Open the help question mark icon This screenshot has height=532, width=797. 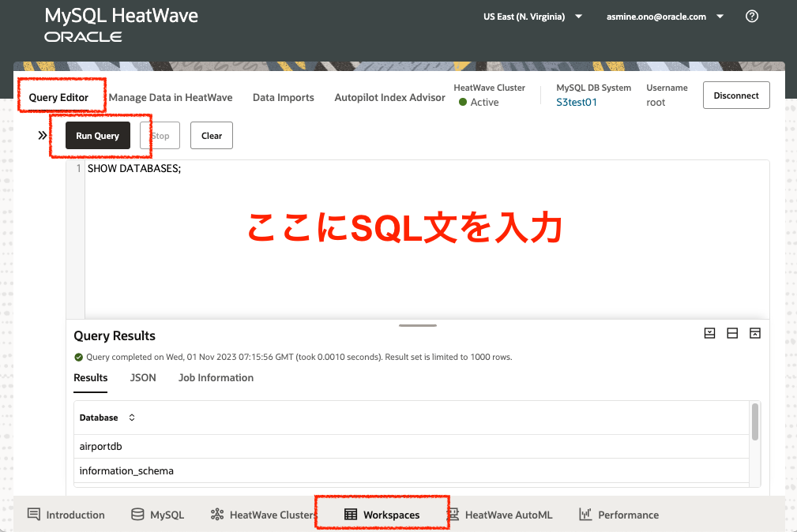coord(752,17)
